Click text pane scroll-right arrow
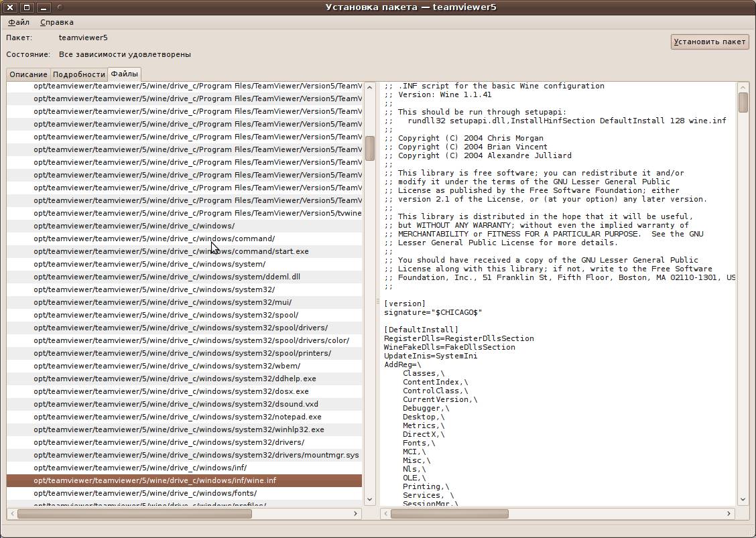Screen dimensions: 756x538 point(729,513)
